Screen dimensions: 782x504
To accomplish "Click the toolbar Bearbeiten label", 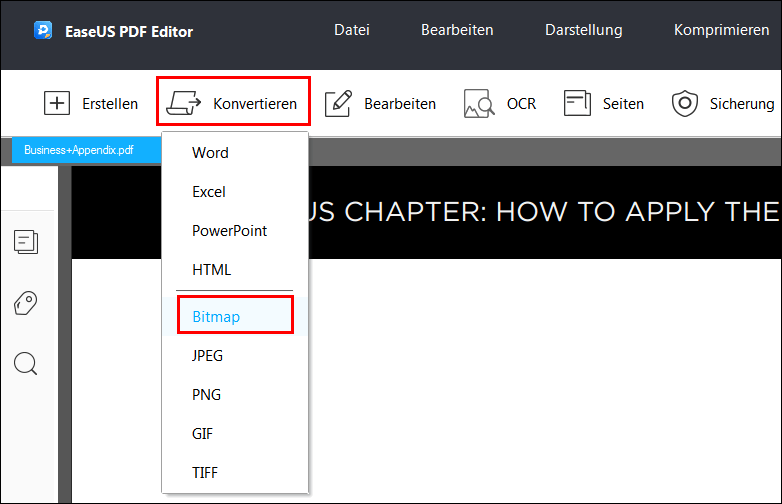I will 400,104.
